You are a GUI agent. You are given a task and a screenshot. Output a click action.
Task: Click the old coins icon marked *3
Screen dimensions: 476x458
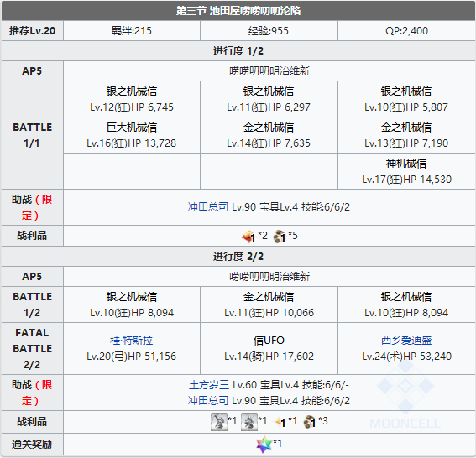310,422
